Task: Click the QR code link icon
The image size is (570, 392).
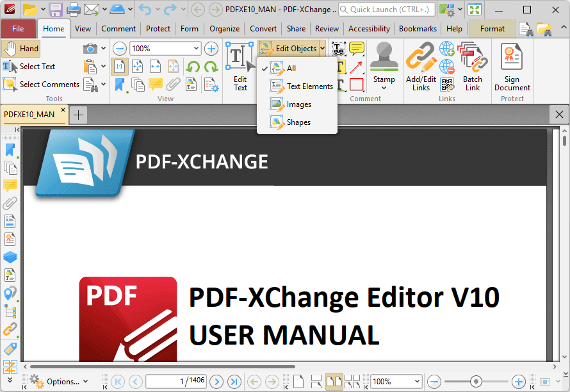Action: tap(448, 85)
